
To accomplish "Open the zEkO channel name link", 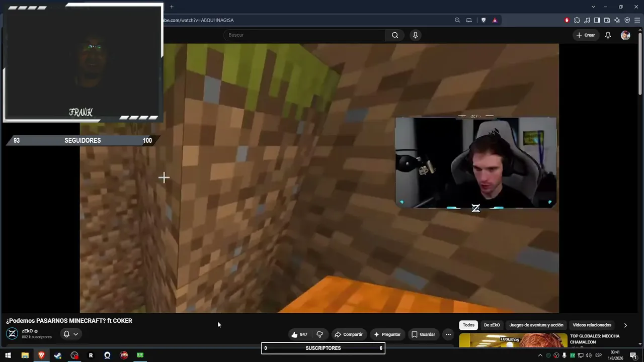I will [x=27, y=331].
